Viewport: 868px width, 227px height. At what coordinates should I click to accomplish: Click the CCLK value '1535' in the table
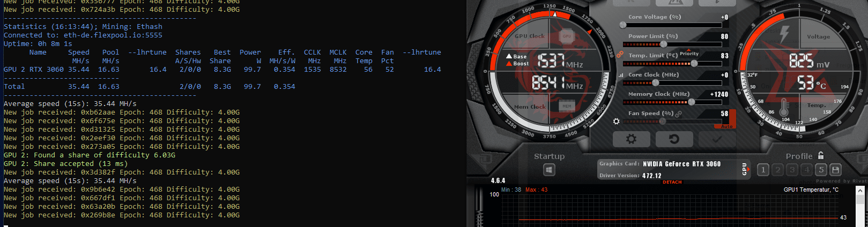point(313,70)
